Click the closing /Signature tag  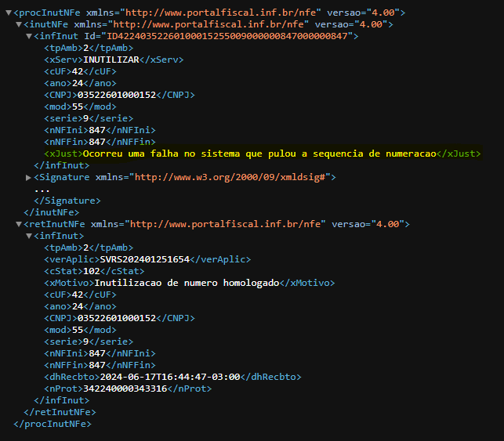tap(67, 201)
